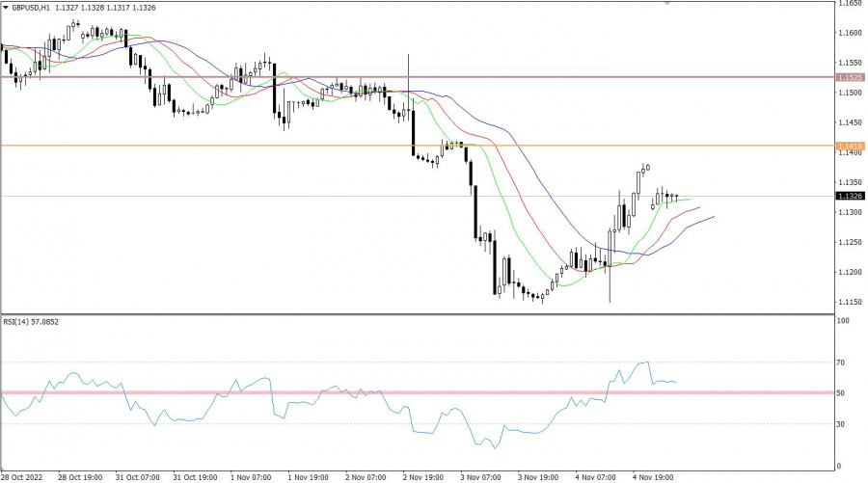
Task: Click the 1.1525 price level tag
Action: tap(850, 77)
